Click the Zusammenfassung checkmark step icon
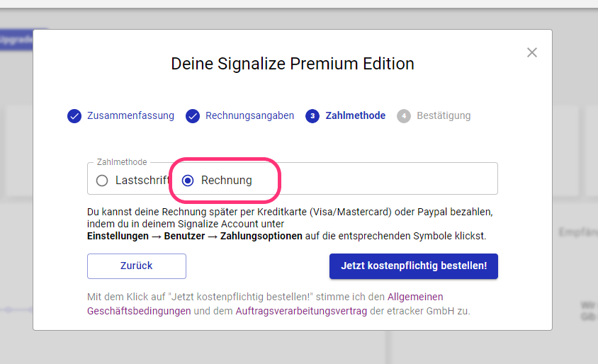The height and width of the screenshot is (364, 598). (74, 116)
